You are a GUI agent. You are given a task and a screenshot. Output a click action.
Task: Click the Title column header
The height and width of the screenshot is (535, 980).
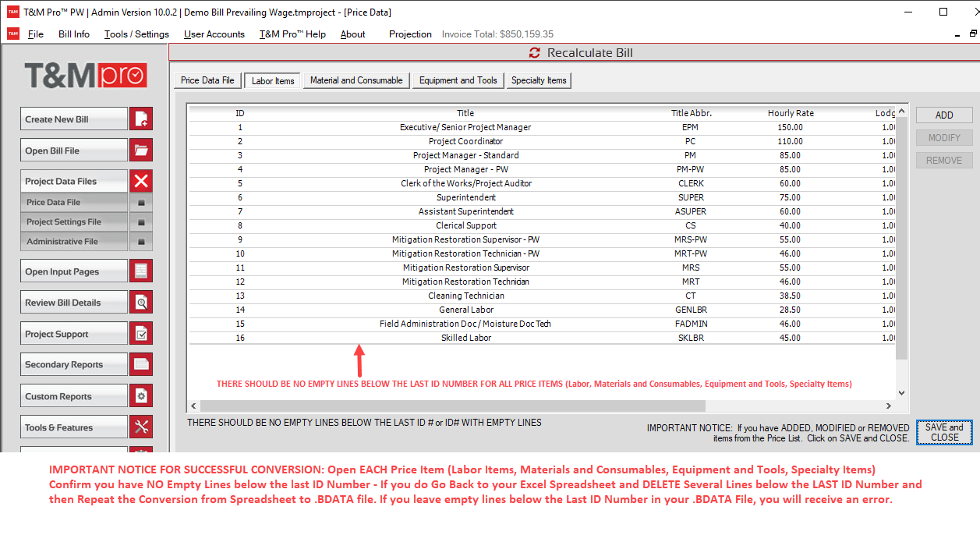click(x=465, y=113)
